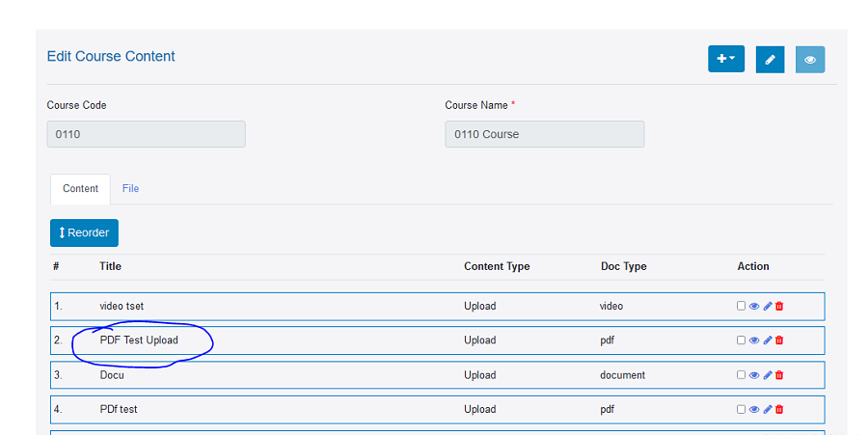The image size is (868, 435).
Task: Tick the checkbox for Docu row
Action: pyautogui.click(x=741, y=374)
